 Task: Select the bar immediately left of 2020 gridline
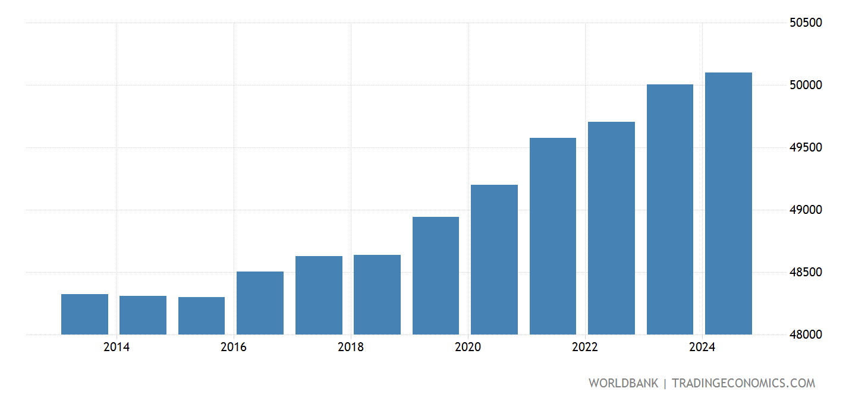tap(436, 275)
